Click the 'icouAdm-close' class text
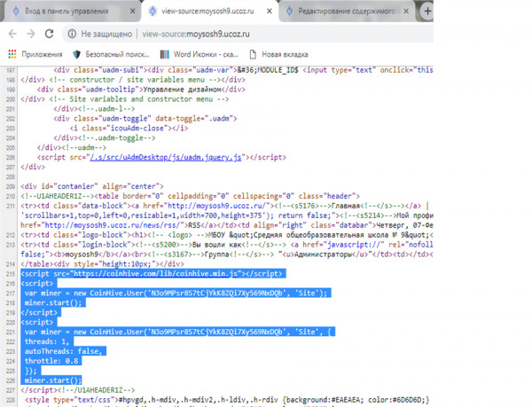 [x=137, y=129]
